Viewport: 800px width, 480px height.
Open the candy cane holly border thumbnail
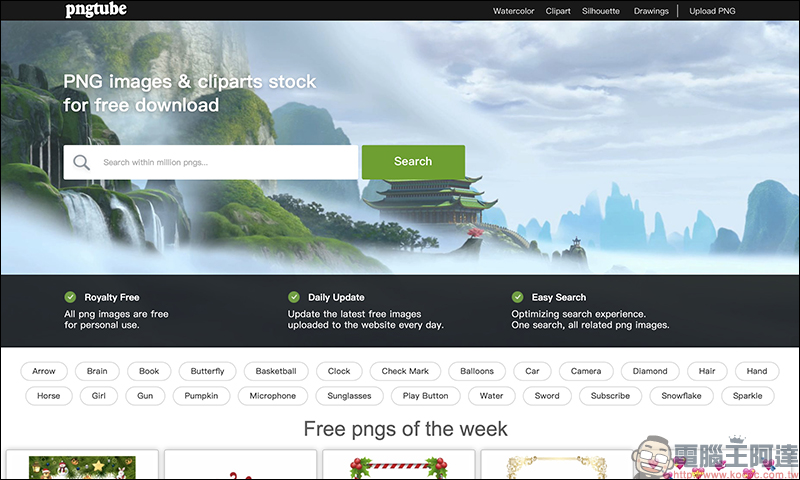tap(398, 467)
